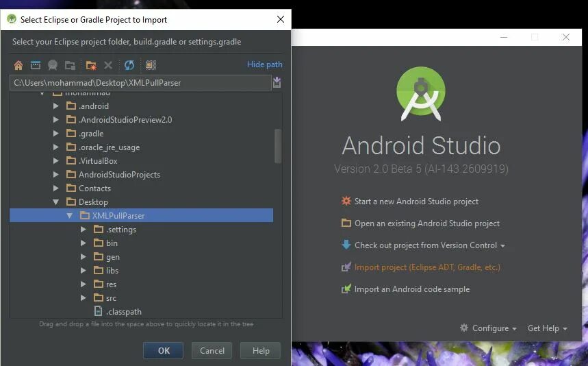
Task: Select the download arrow icon for Version Control
Action: (346, 245)
